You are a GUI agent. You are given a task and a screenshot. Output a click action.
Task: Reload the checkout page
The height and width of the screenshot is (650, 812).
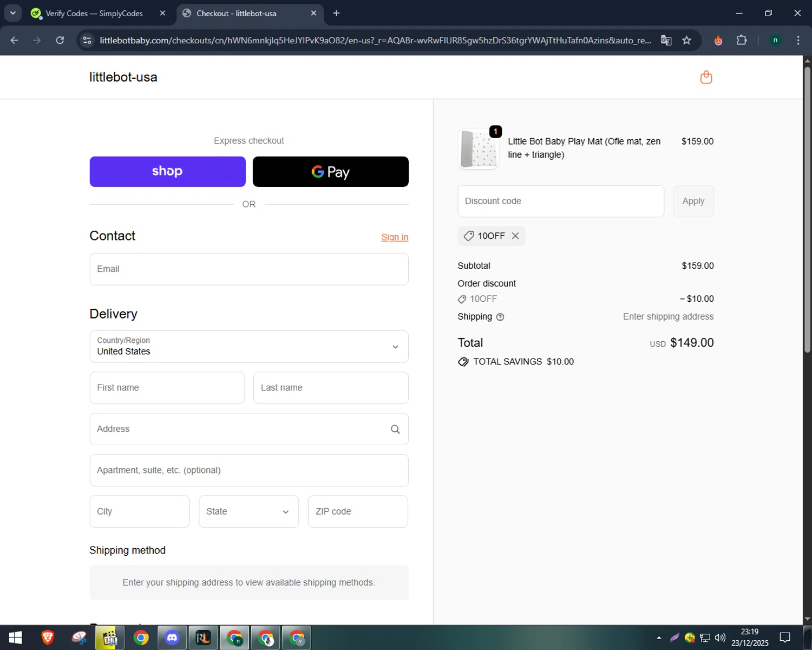coord(60,40)
